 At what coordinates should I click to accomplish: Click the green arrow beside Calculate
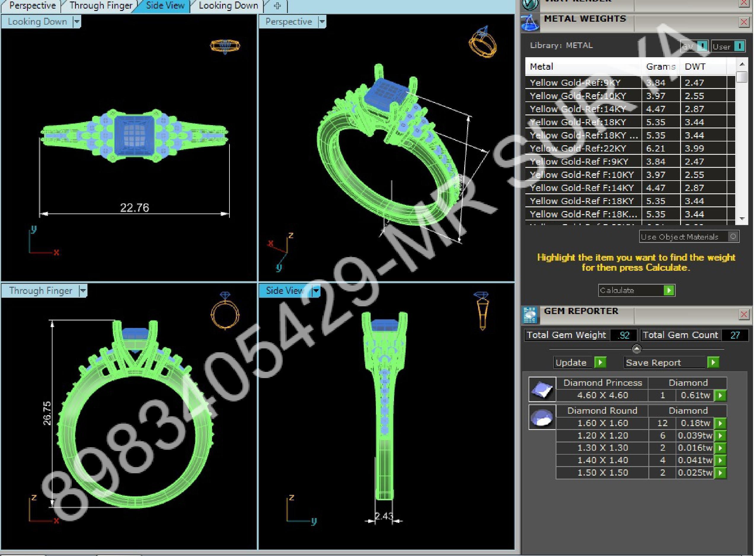(669, 290)
